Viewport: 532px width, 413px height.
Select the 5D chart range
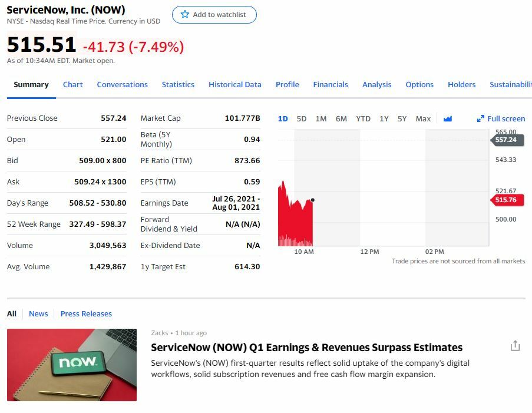coord(301,119)
